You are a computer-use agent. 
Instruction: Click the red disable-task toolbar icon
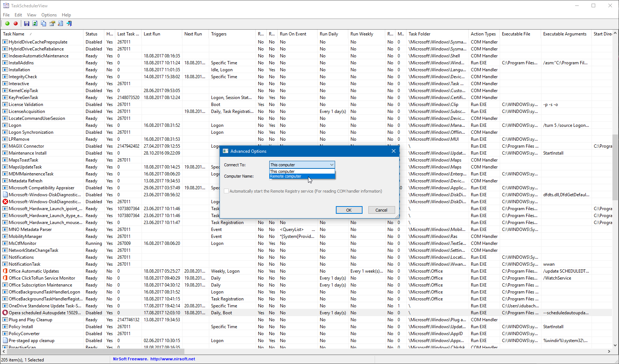(x=16, y=24)
